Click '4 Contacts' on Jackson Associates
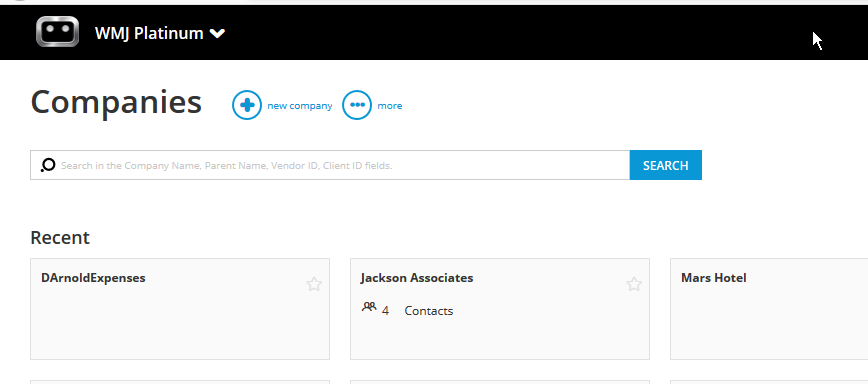This screenshot has height=384, width=868. point(417,311)
